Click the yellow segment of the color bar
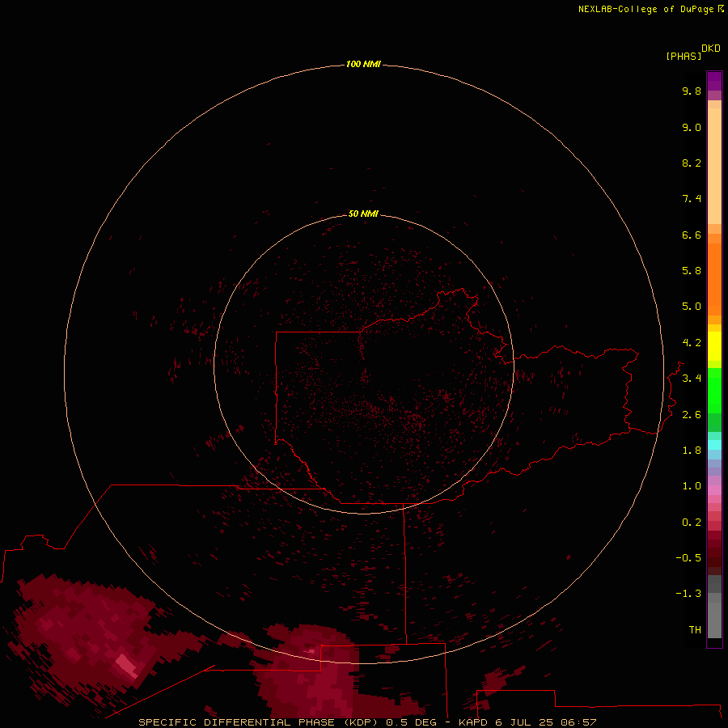Viewport: 728px width, 728px height. pyautogui.click(x=714, y=346)
